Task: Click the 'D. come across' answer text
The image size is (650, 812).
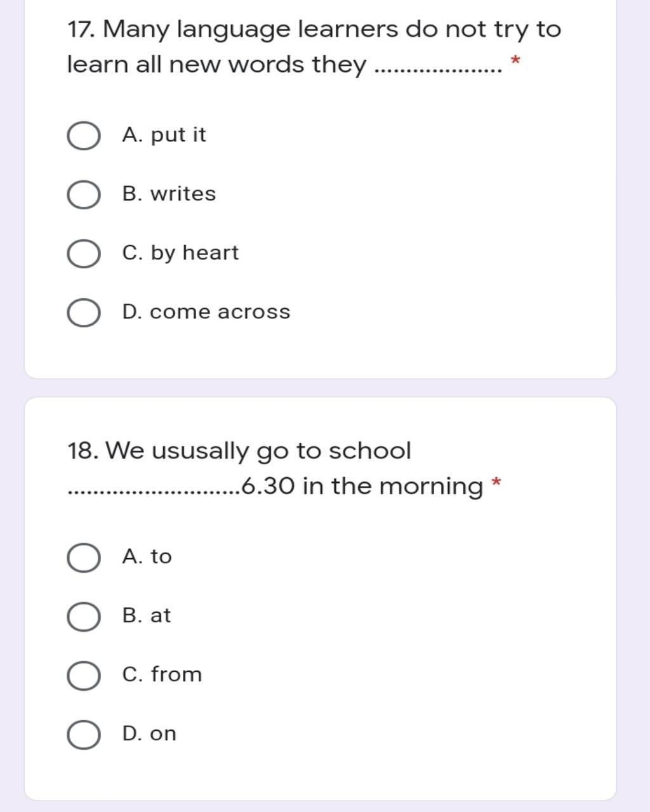Action: (x=206, y=312)
